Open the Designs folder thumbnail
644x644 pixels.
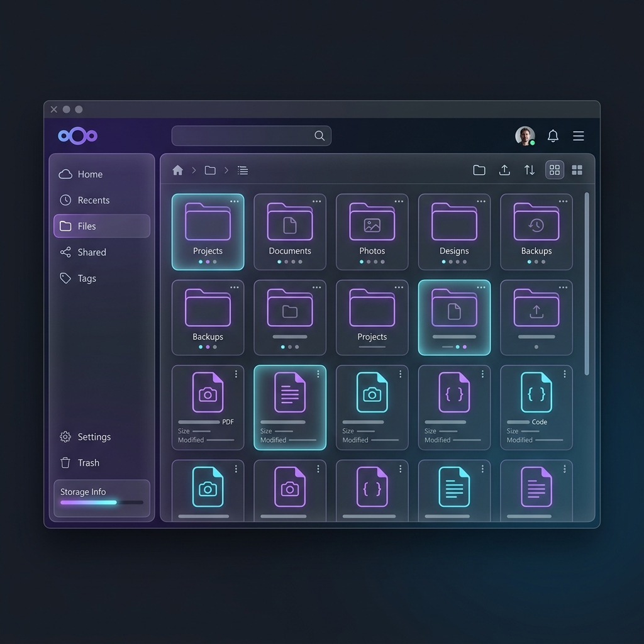pos(454,223)
